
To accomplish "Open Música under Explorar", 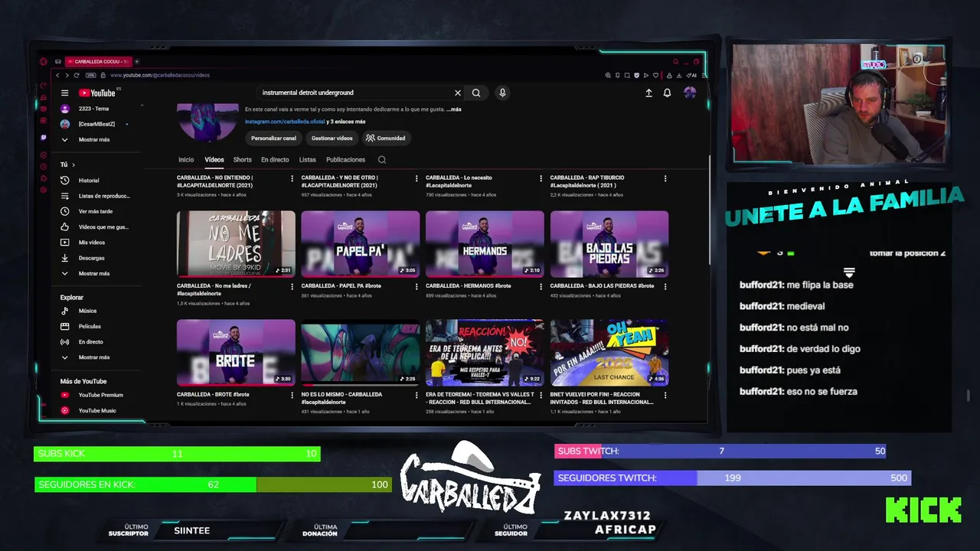I will [79, 311].
